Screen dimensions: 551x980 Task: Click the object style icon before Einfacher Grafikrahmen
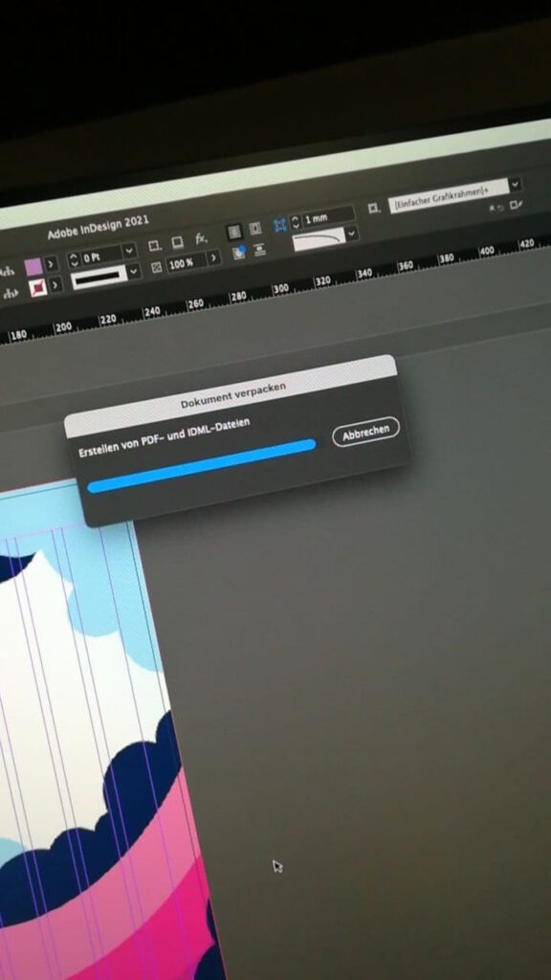click(x=374, y=209)
